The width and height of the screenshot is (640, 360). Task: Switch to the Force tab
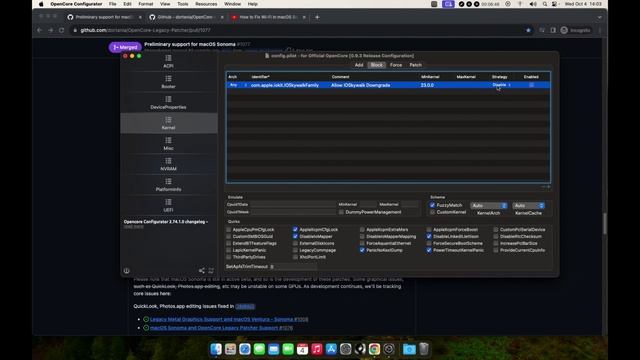[396, 65]
